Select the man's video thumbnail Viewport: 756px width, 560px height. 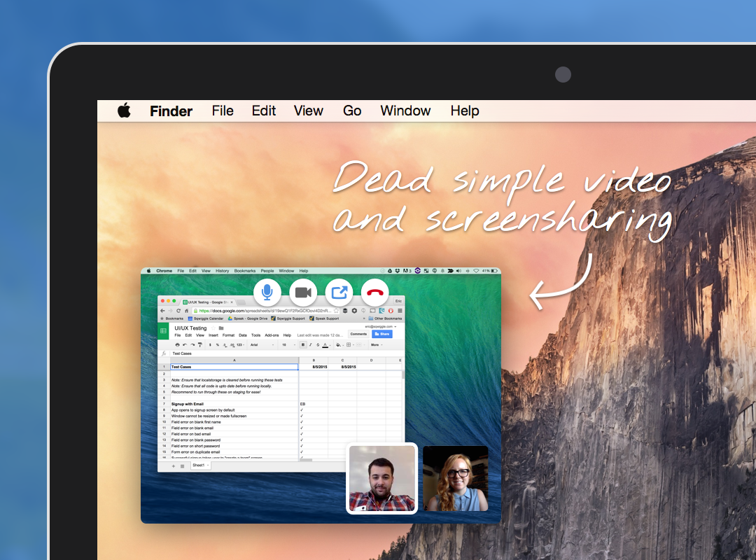click(382, 479)
